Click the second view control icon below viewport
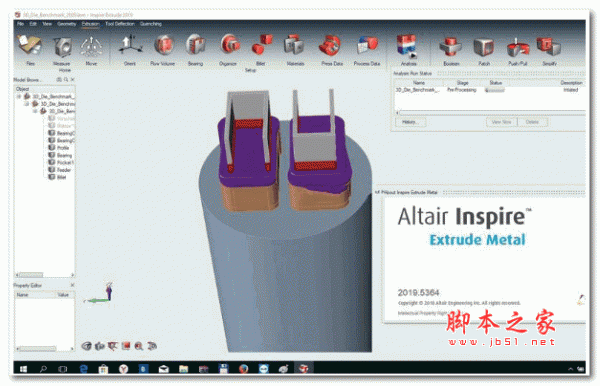 pyautogui.click(x=99, y=346)
